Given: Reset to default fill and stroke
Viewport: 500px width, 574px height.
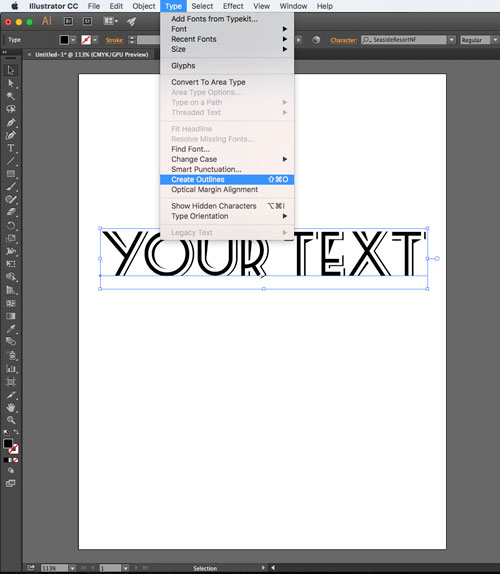Looking at the screenshot, I should coord(6,432).
